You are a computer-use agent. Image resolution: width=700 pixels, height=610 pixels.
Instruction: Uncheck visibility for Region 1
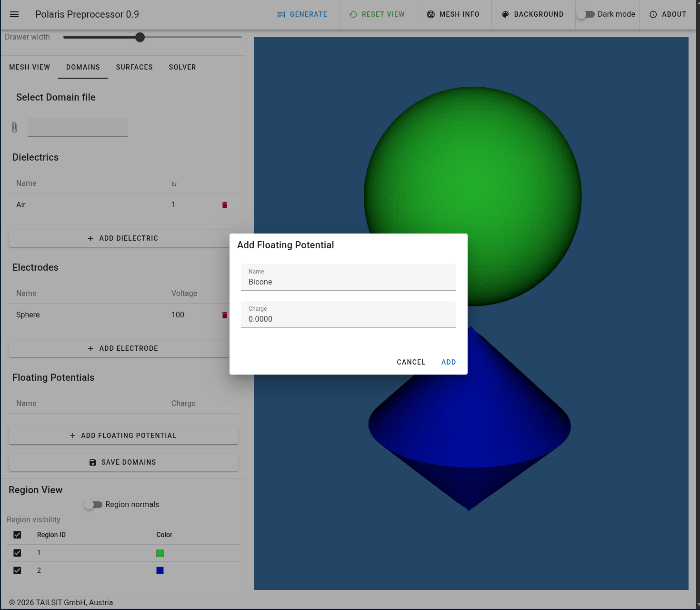coord(17,553)
